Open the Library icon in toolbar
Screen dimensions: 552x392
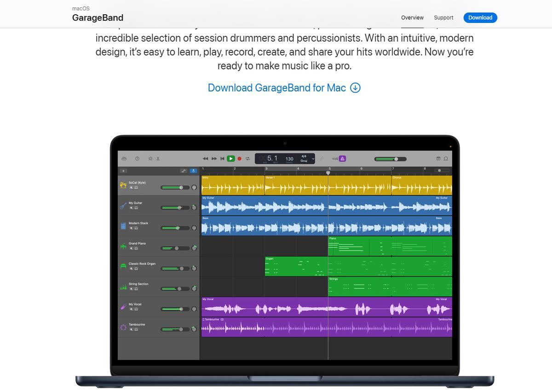(124, 159)
